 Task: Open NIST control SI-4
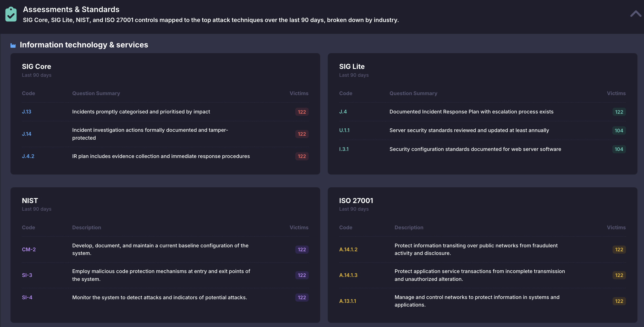[27, 297]
